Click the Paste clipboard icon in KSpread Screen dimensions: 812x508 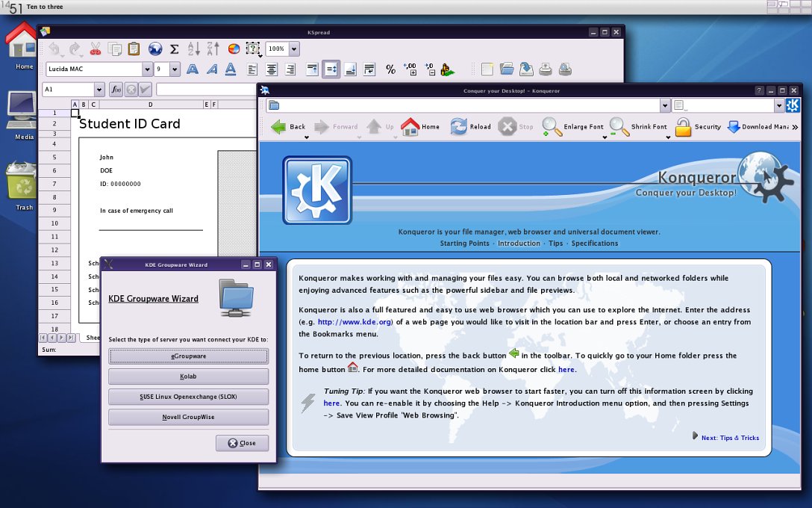pos(134,49)
